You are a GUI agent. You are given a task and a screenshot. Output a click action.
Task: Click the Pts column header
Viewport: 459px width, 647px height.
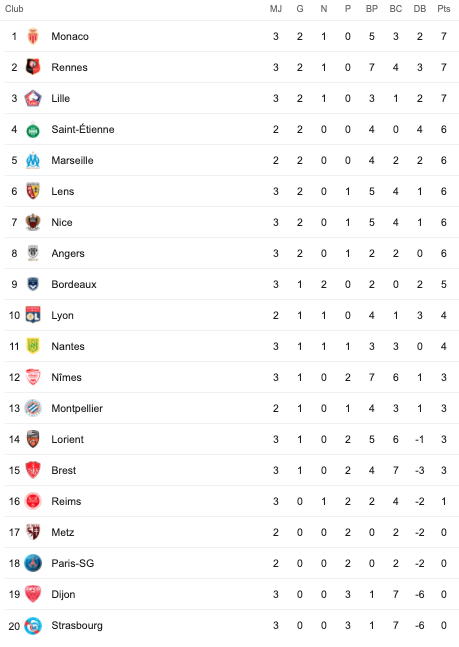tap(443, 9)
